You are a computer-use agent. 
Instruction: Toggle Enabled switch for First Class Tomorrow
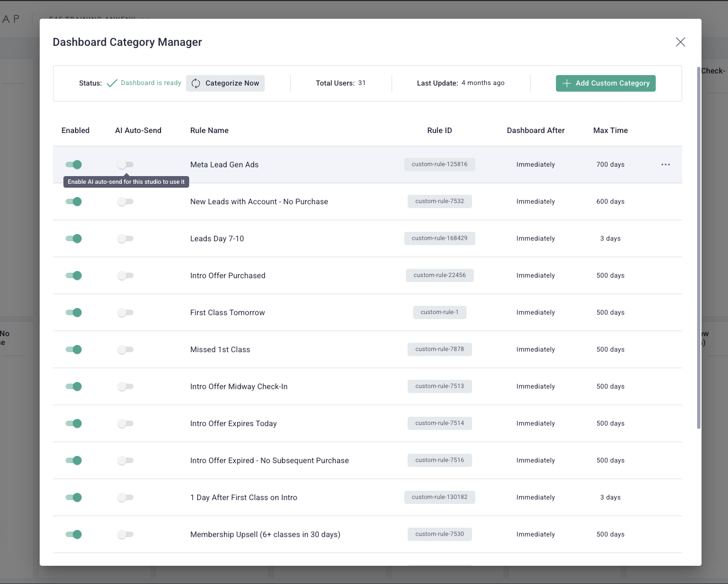(73, 312)
